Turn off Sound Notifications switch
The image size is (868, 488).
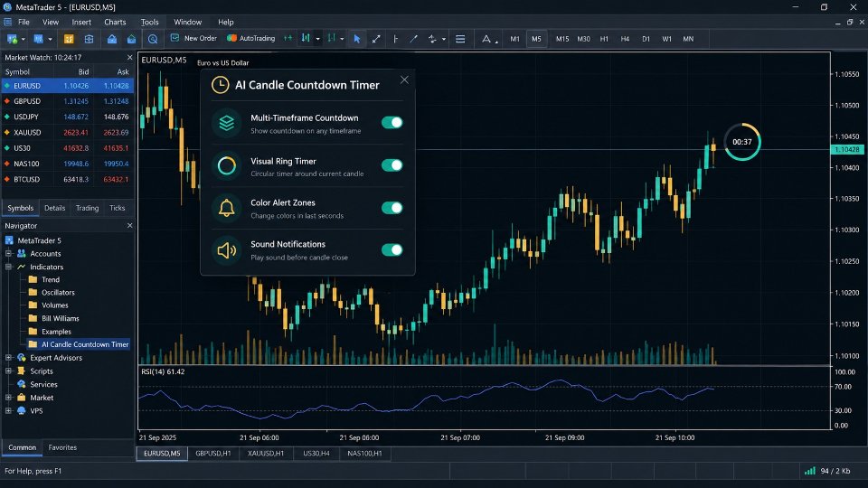pyautogui.click(x=392, y=249)
